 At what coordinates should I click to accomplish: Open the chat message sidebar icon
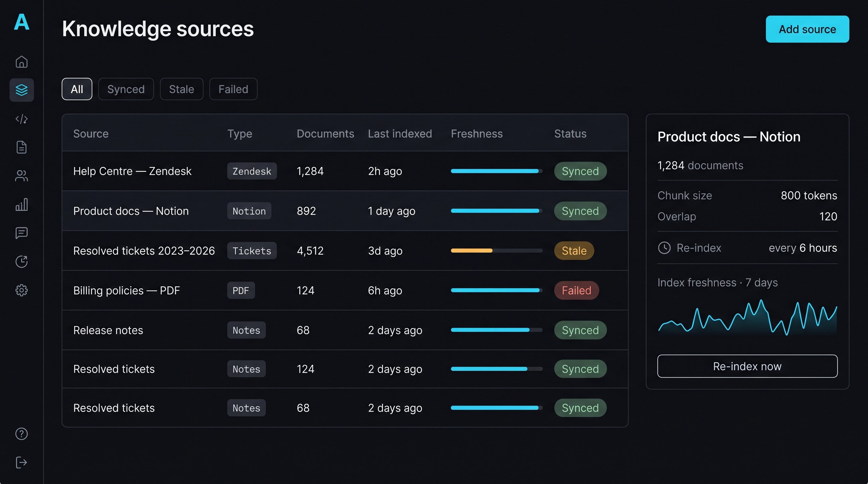point(21,233)
